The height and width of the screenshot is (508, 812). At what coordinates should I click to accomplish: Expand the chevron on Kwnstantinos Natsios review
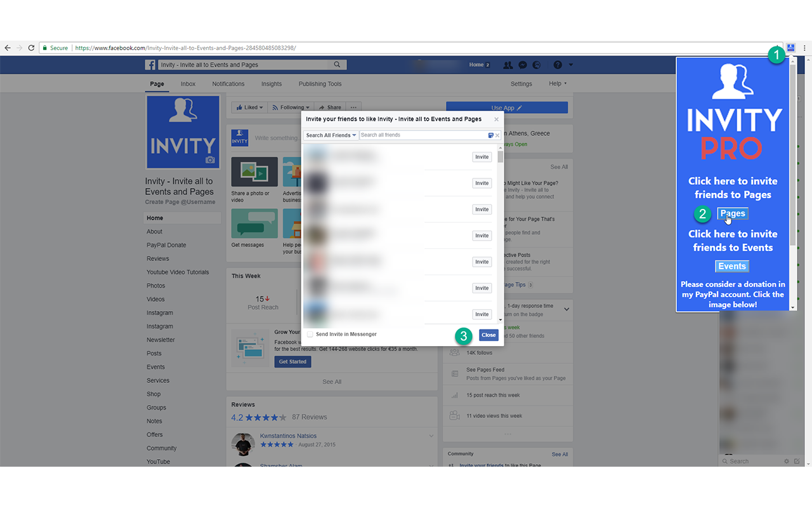pos(431,436)
